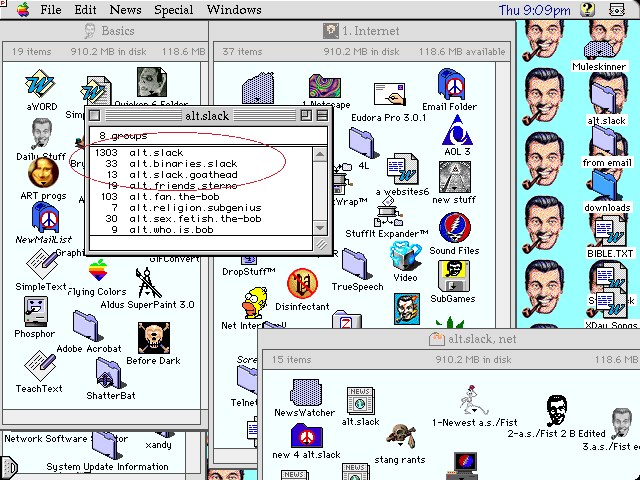The width and height of the screenshot is (640, 480).
Task: Launch AOL 3 from the Internet window
Action: pyautogui.click(x=457, y=130)
